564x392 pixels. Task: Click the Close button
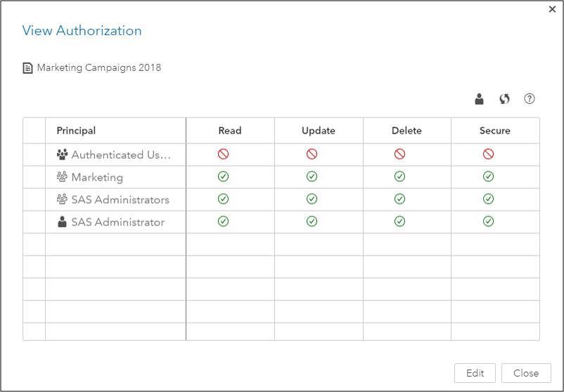[526, 373]
